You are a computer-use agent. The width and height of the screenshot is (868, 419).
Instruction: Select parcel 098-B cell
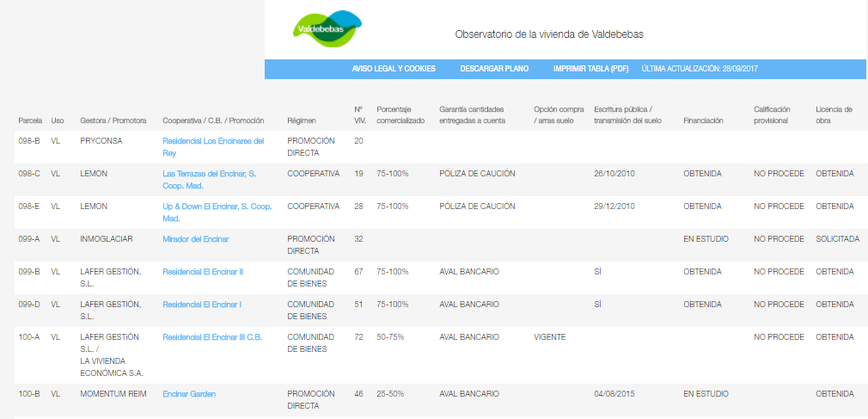pyautogui.click(x=29, y=141)
